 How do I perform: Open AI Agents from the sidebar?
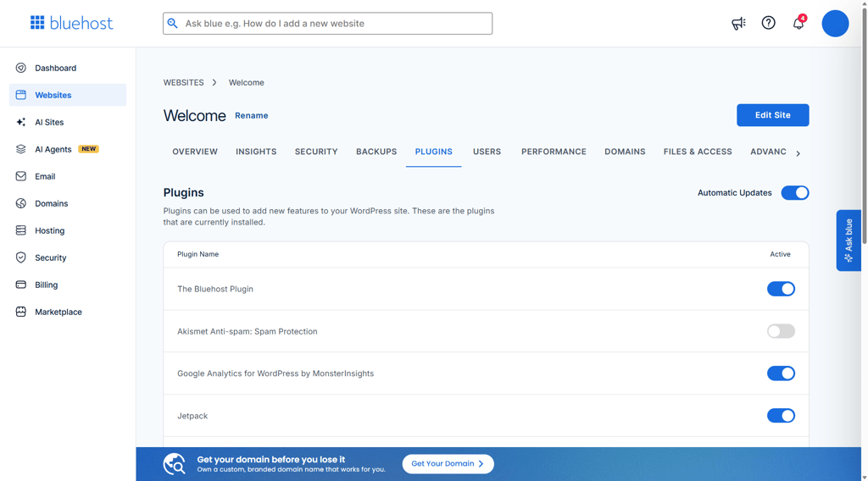coord(68,149)
